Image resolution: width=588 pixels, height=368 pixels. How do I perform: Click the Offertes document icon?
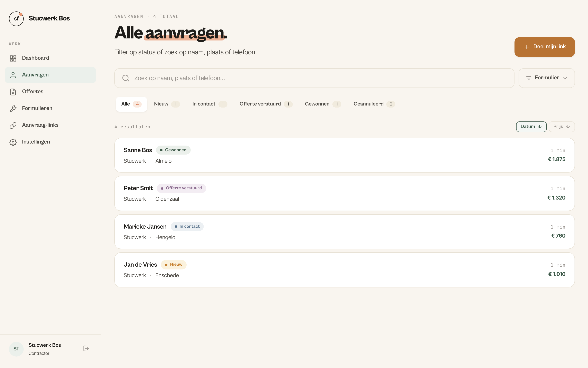(13, 92)
